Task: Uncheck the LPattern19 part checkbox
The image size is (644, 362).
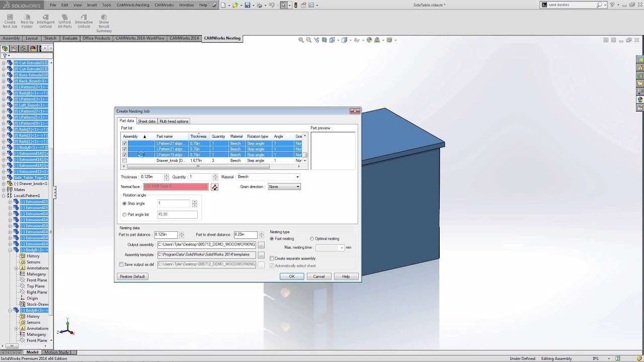Action: tap(124, 155)
